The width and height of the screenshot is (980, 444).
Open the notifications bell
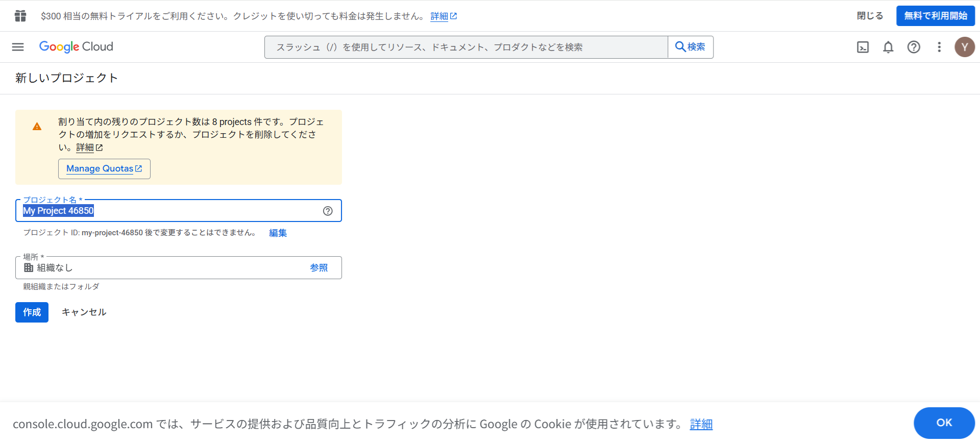888,47
